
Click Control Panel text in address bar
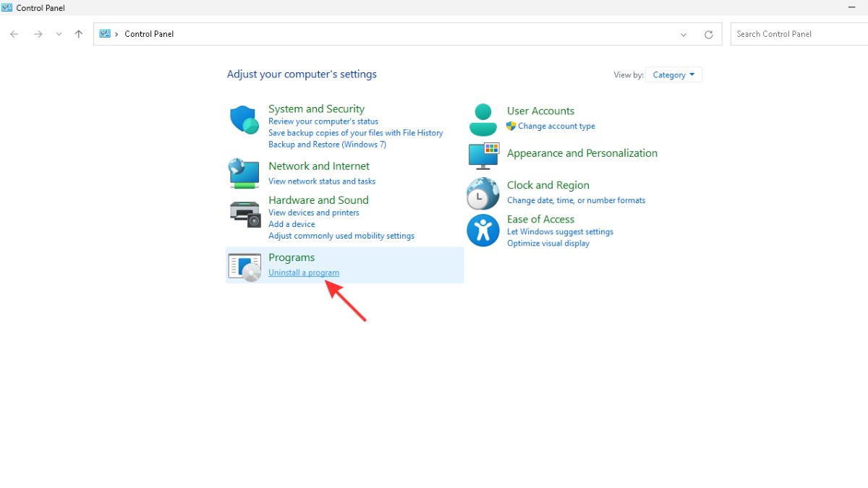tap(149, 34)
